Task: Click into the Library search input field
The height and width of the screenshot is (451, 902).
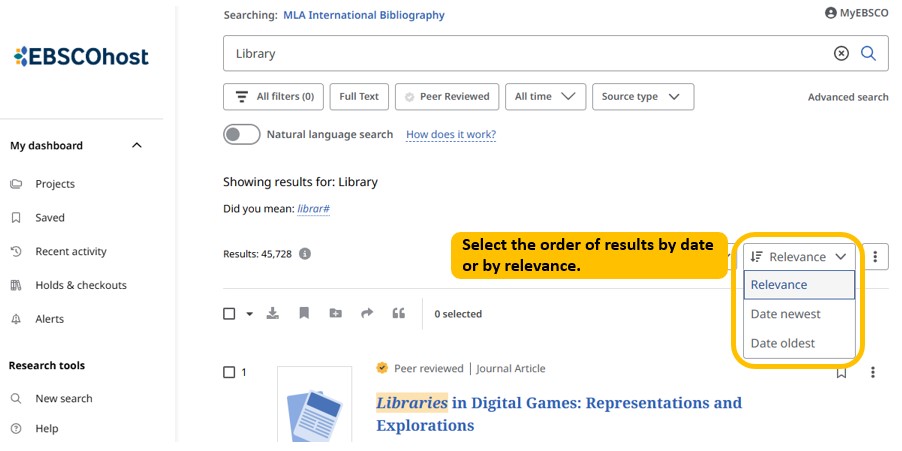Action: coord(520,53)
